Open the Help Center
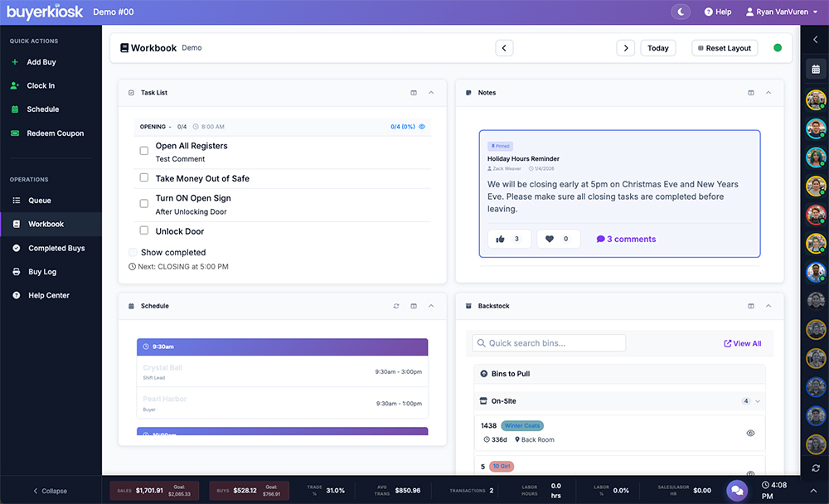Viewport: 829px width, 504px height. coord(48,294)
